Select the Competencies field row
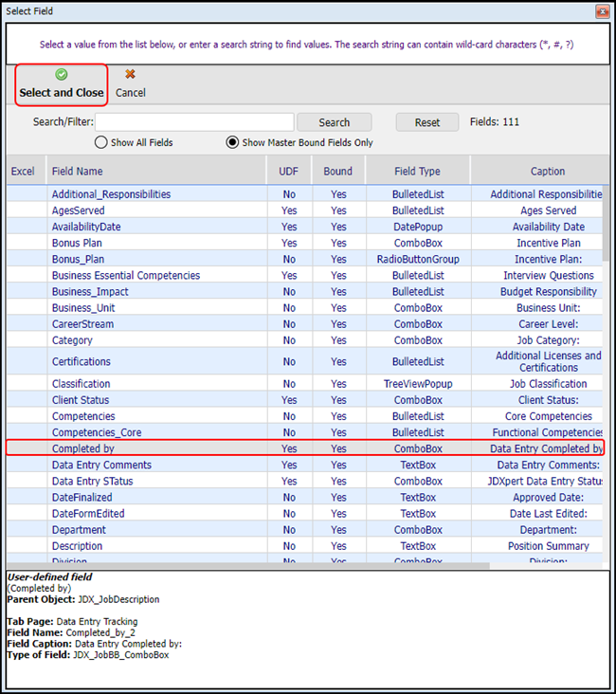 tap(304, 416)
